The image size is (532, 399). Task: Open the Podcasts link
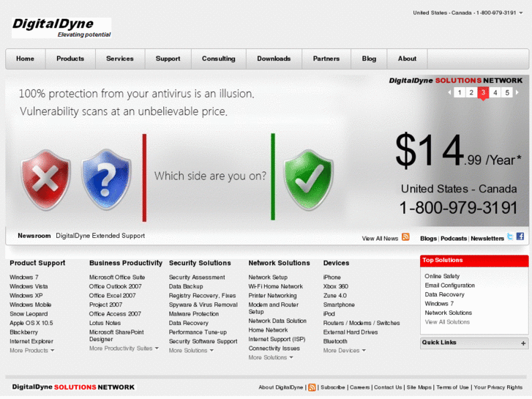pos(454,239)
